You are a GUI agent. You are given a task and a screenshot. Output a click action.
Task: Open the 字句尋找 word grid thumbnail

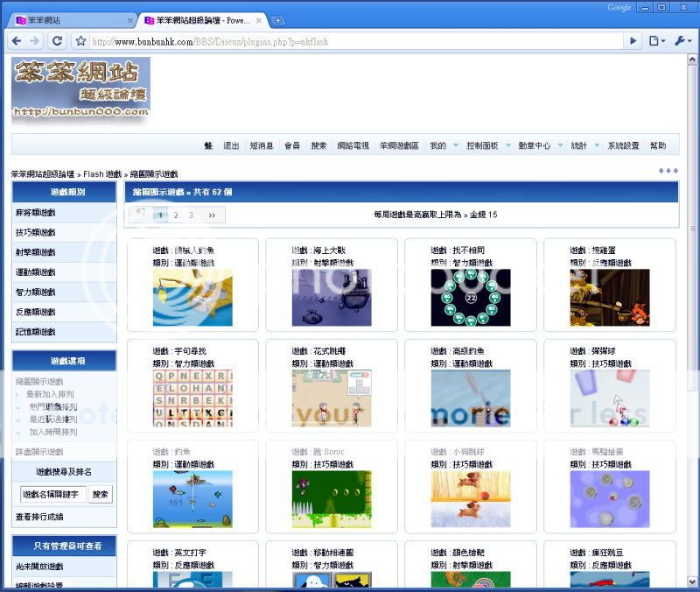pos(192,398)
